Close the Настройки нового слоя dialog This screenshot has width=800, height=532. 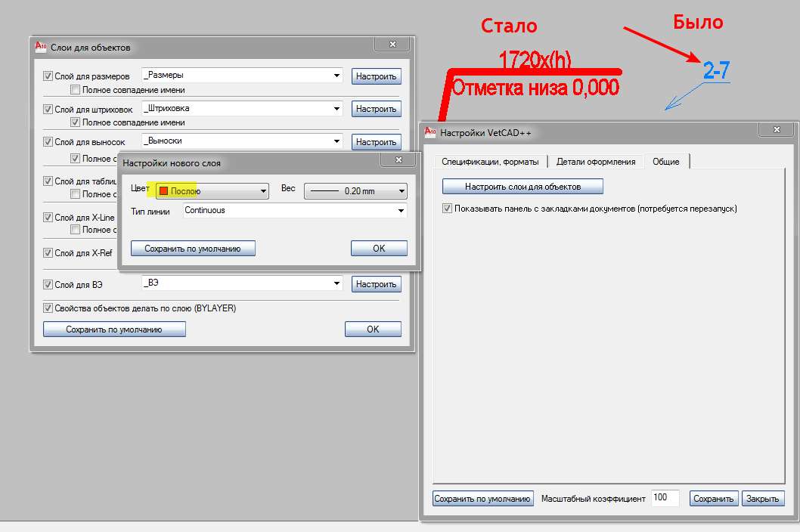click(398, 160)
